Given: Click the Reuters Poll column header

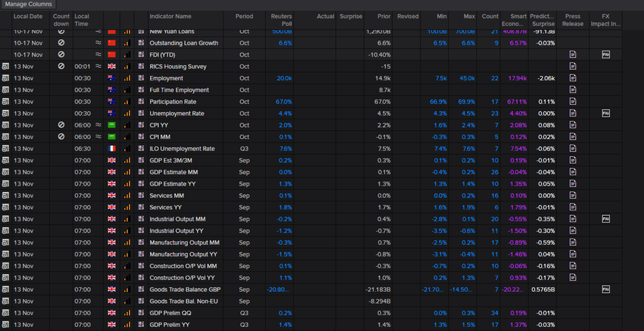Looking at the screenshot, I should click(x=281, y=20).
